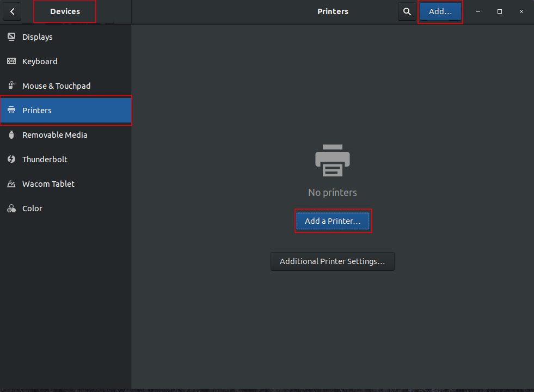Click the Wacom Tablet icon
The width and height of the screenshot is (534, 392).
(11, 184)
